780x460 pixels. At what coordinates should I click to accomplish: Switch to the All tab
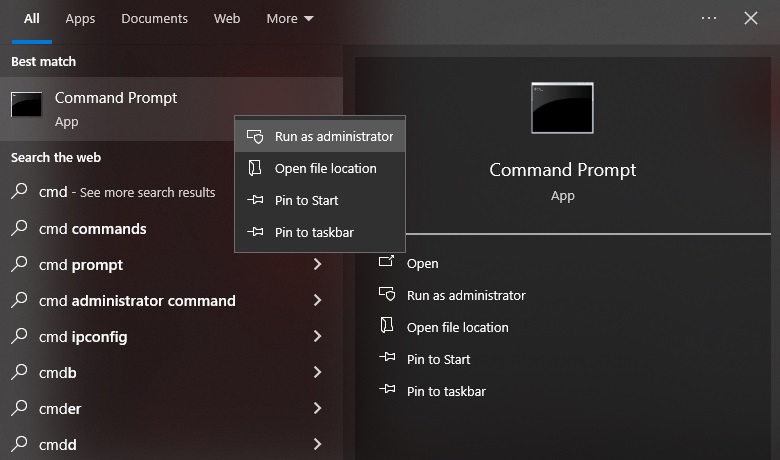[32, 19]
